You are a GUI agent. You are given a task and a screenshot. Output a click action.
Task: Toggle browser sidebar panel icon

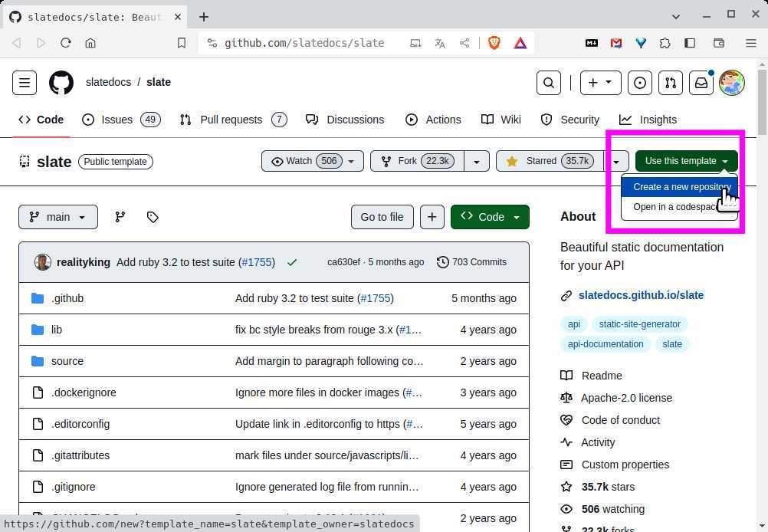690,43
